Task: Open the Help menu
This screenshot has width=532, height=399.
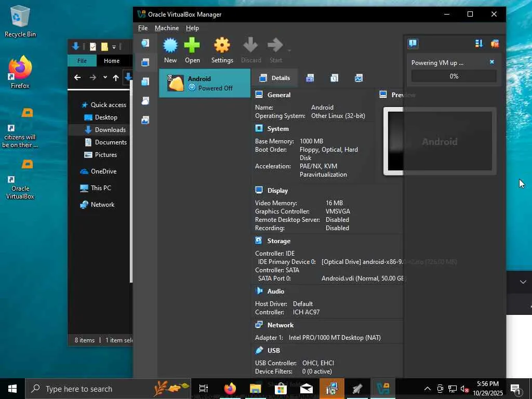Action: (192, 28)
